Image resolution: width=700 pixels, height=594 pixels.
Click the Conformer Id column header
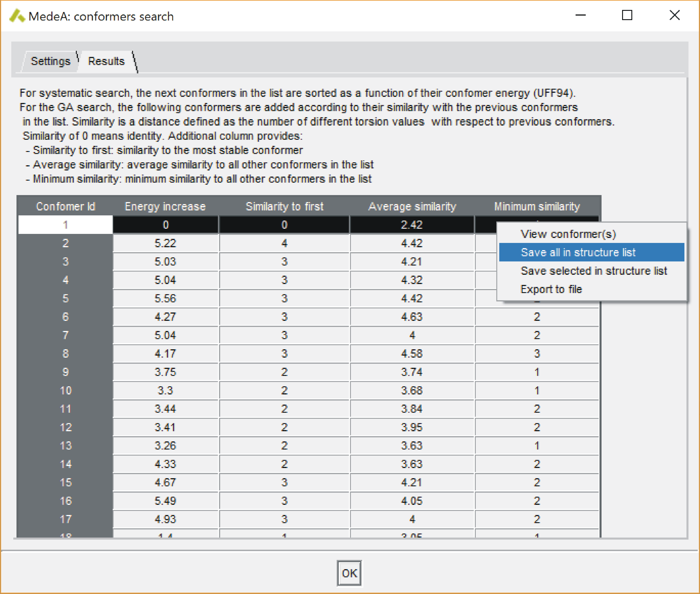[x=65, y=206]
